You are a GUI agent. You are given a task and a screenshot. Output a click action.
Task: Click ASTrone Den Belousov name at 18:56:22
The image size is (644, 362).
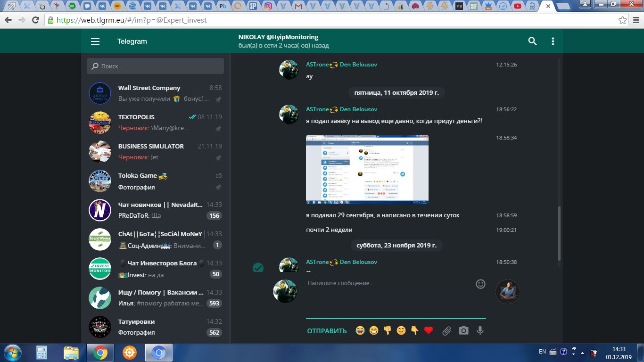[x=341, y=109]
